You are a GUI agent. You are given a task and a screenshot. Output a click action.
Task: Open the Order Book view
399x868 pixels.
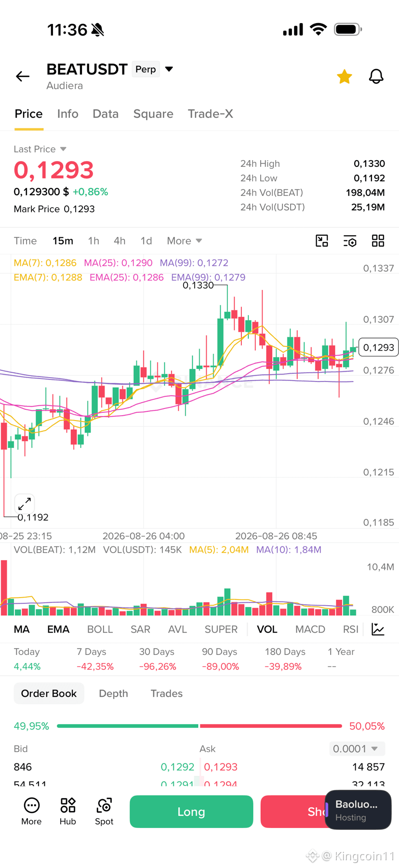(x=49, y=693)
